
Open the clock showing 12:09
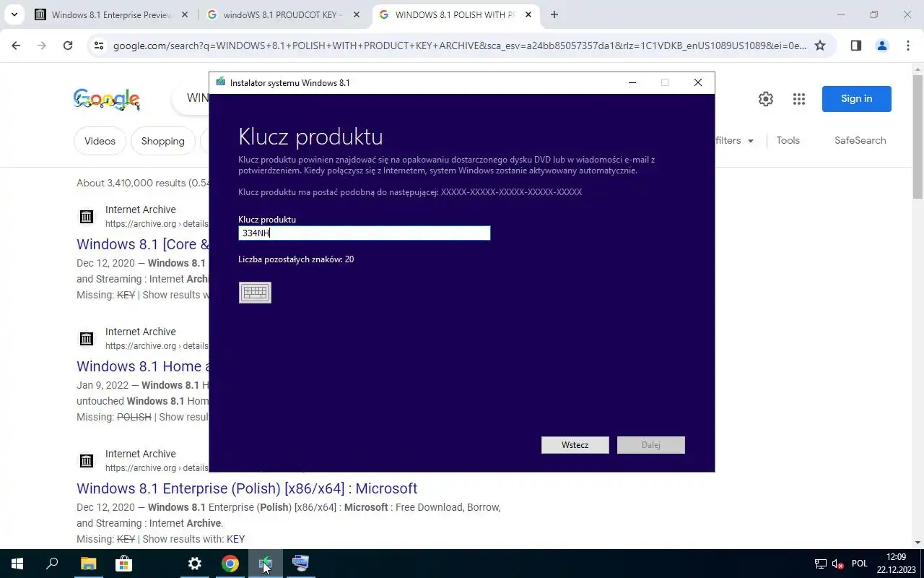pos(896,564)
